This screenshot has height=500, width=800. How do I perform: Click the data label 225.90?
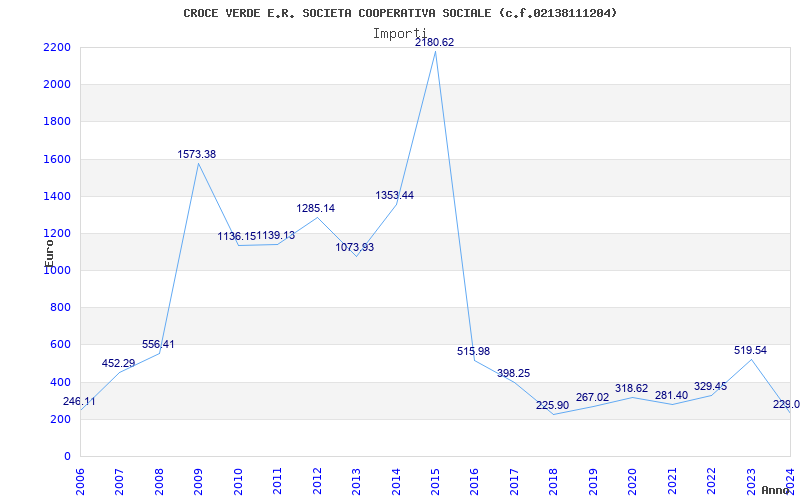[x=553, y=406]
